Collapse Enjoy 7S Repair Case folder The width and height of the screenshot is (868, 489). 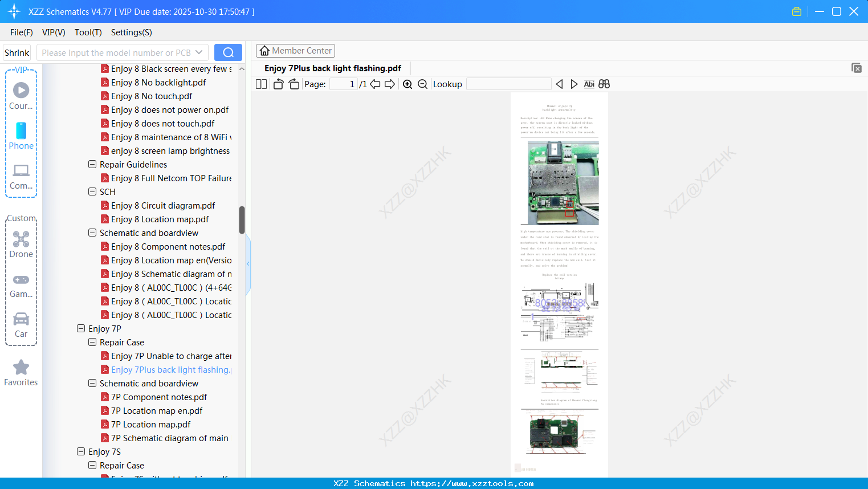coord(92,465)
